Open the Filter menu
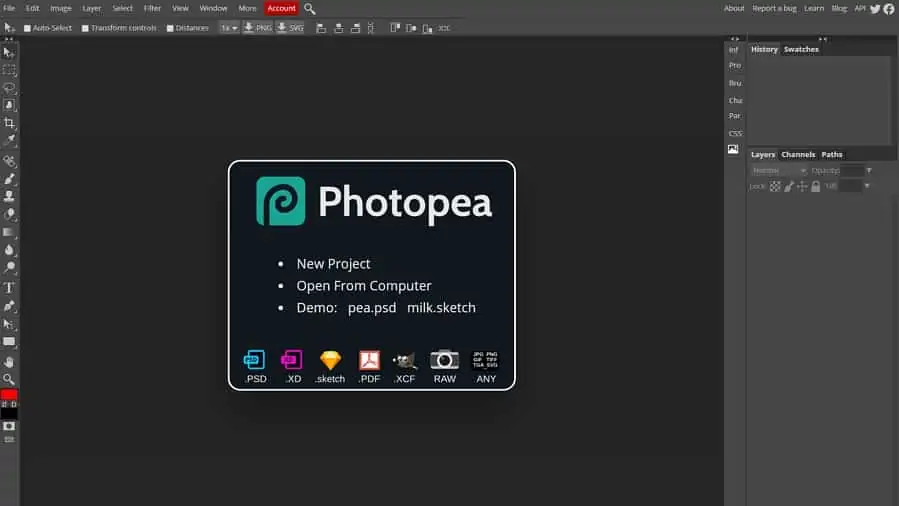Viewport: 899px width, 506px height. pos(153,9)
